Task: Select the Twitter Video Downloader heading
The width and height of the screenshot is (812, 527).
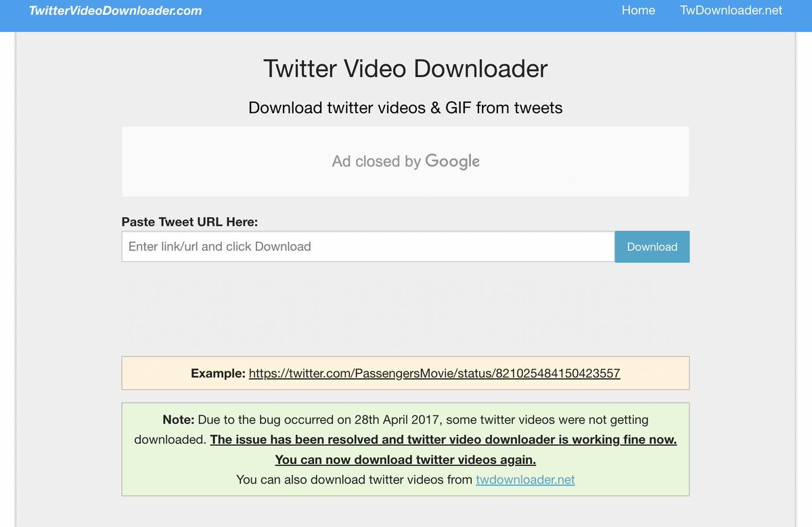Action: [405, 69]
